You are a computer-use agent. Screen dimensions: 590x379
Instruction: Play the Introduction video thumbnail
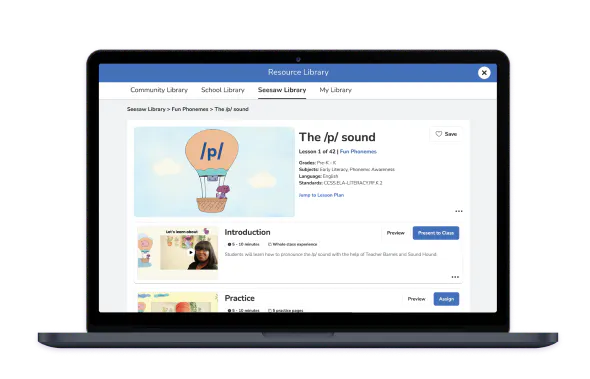pos(191,252)
